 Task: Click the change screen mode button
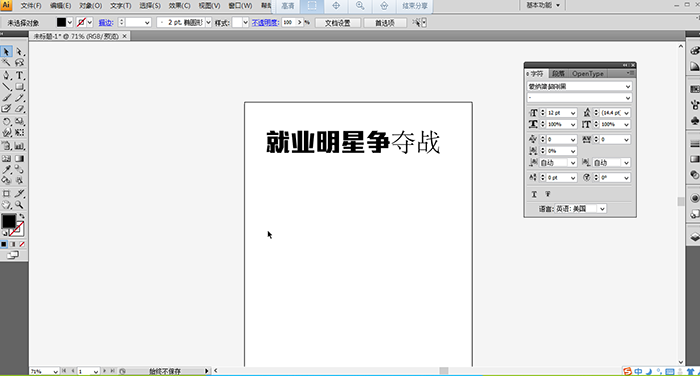click(13, 255)
